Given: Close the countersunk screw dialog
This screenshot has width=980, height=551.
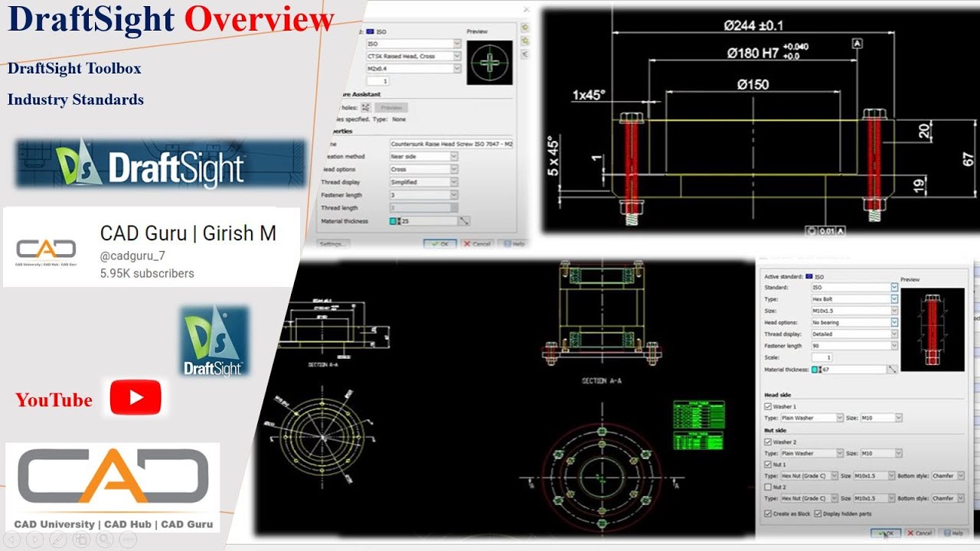Looking at the screenshot, I should click(526, 9).
